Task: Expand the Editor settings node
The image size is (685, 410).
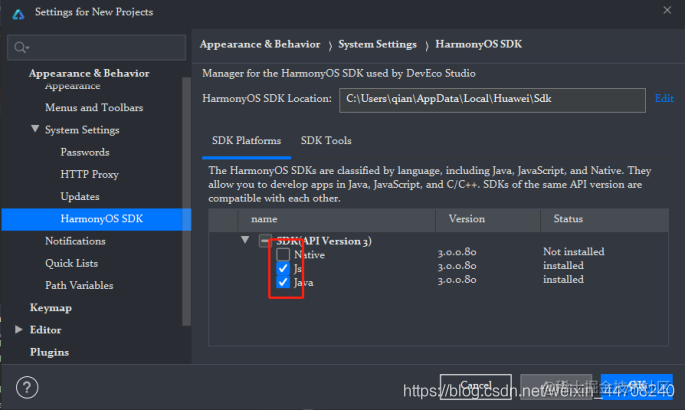Action: [x=18, y=329]
